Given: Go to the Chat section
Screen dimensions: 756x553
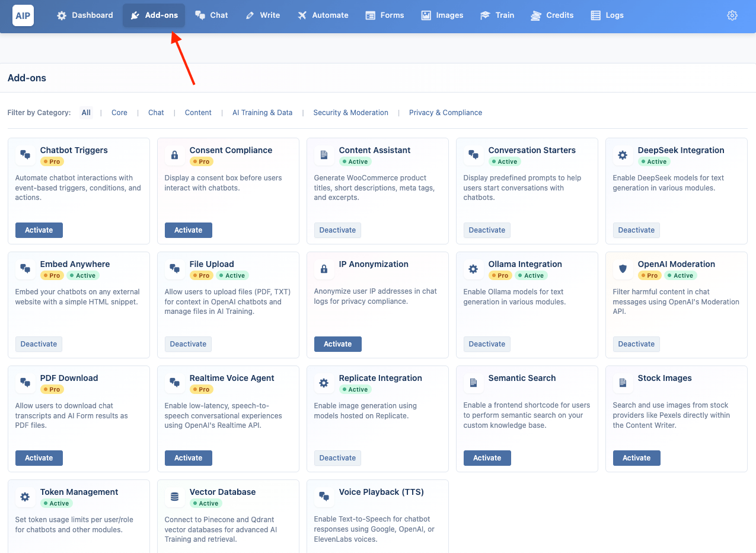Looking at the screenshot, I should (212, 15).
